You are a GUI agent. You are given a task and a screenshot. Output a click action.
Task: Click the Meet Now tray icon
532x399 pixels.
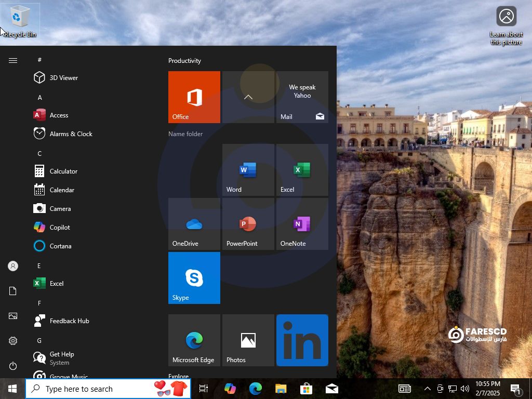(x=440, y=389)
